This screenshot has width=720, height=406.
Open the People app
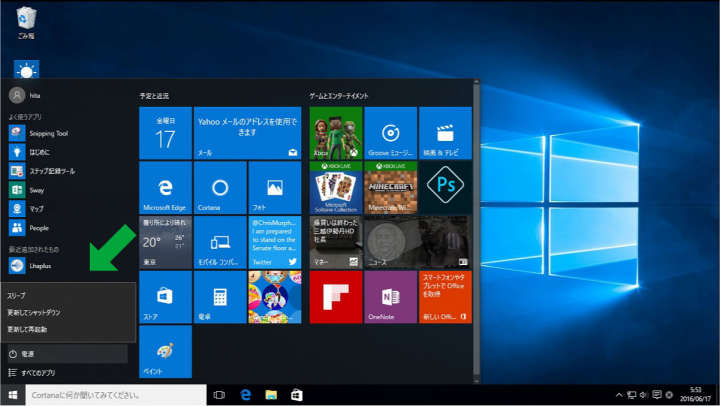[29, 228]
